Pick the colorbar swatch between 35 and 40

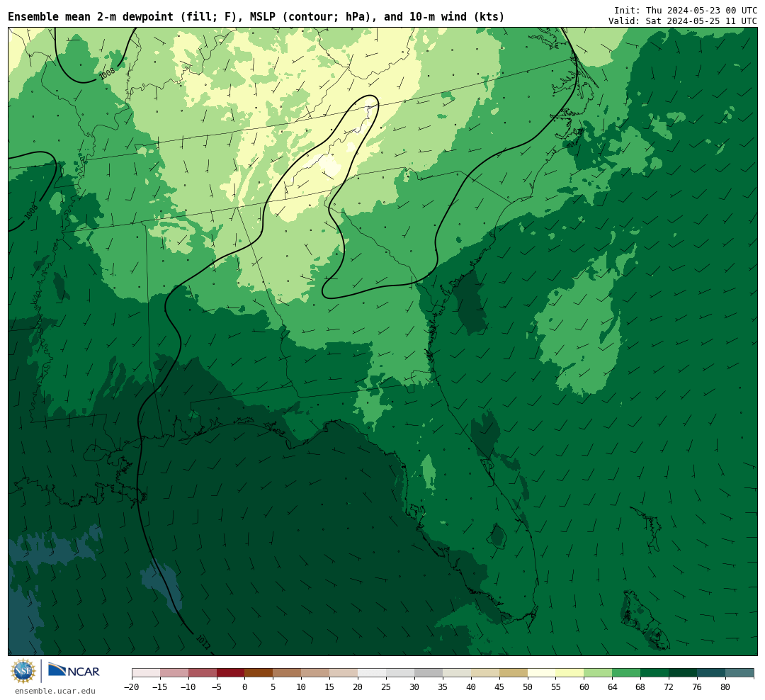pos(457,673)
